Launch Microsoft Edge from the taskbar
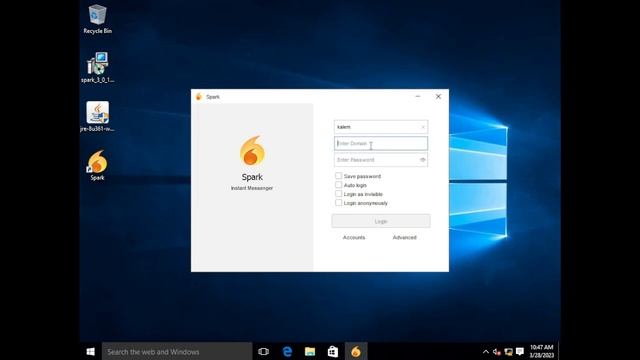 tap(287, 351)
